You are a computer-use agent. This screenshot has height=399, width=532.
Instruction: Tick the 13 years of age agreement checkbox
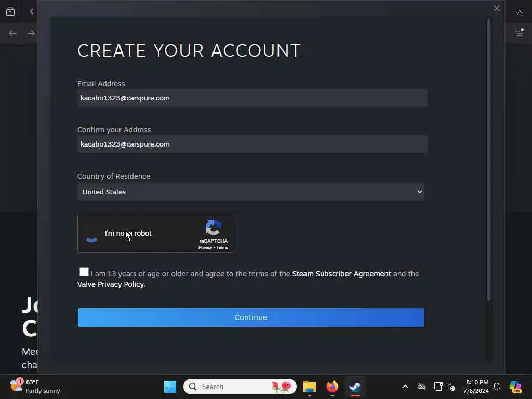pos(84,272)
